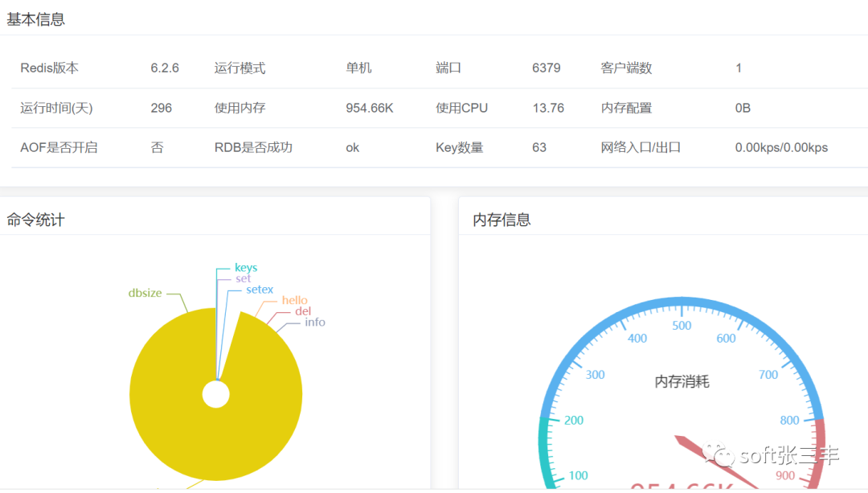Select the network rate 0.00kps/0.00kps

pyautogui.click(x=781, y=148)
